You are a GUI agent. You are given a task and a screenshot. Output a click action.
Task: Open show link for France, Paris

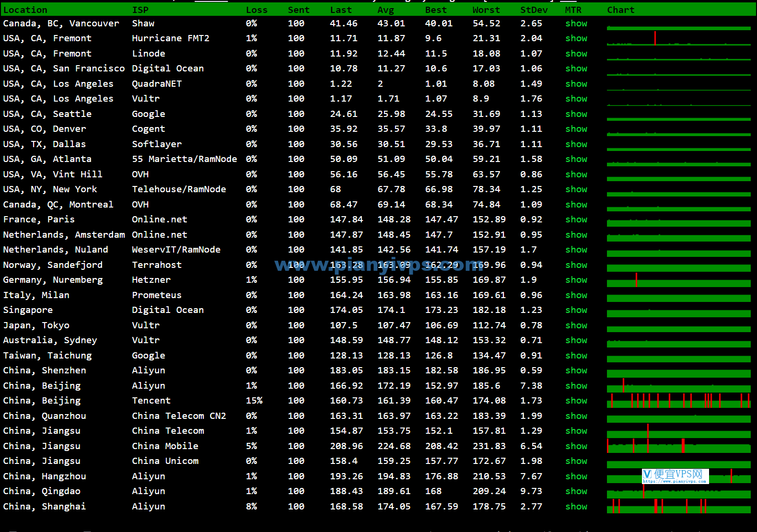[x=576, y=220]
